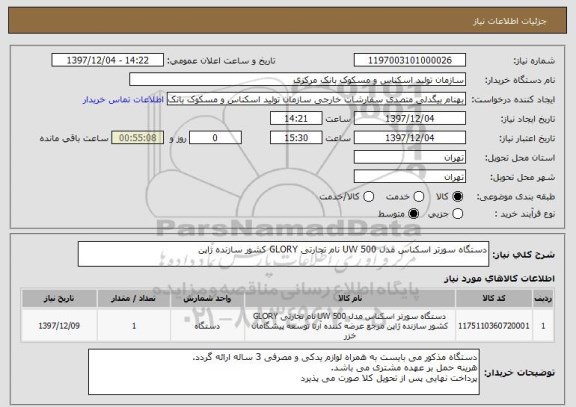Image resolution: width=576 pixels, height=407 pixels.
Task: Choose the متوسط purchase process option
Action: [414, 213]
